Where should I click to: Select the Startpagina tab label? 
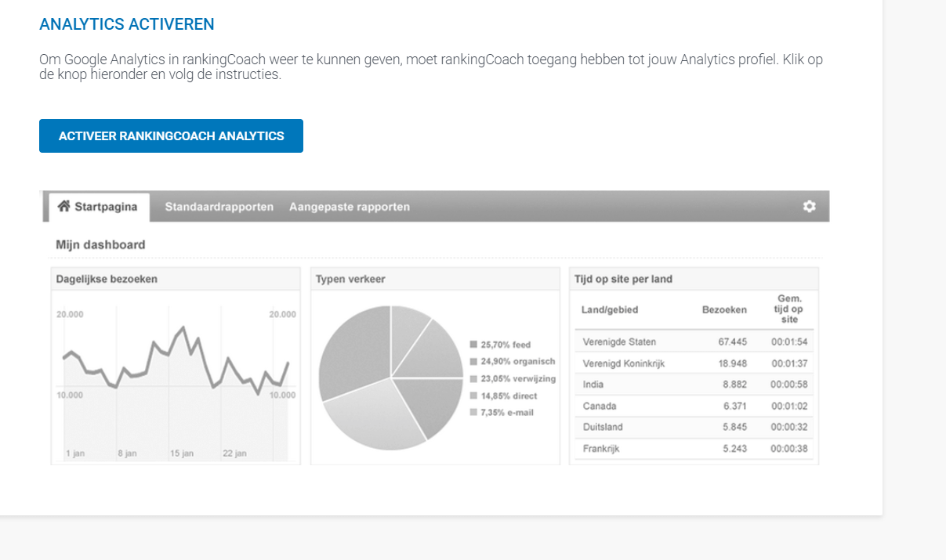[106, 207]
